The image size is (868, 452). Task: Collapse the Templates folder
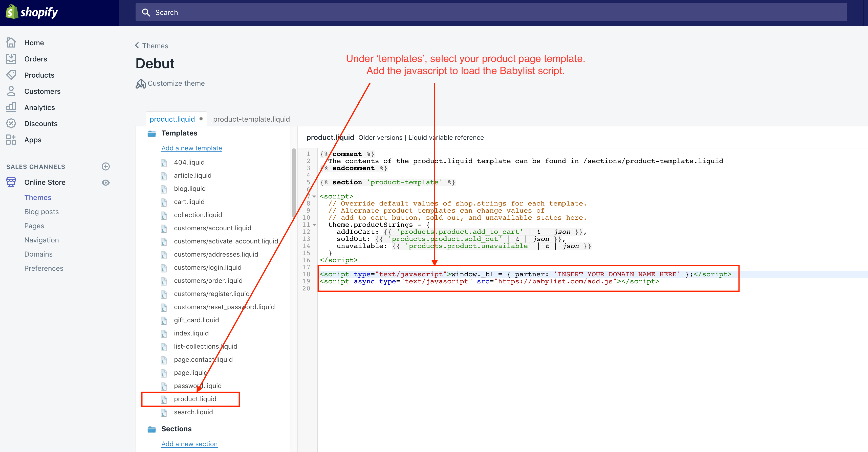click(x=152, y=133)
